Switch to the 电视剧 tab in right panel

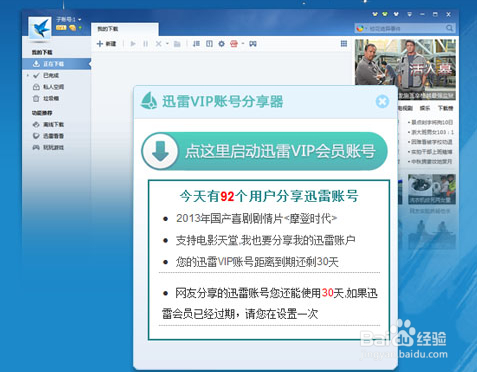(405, 108)
